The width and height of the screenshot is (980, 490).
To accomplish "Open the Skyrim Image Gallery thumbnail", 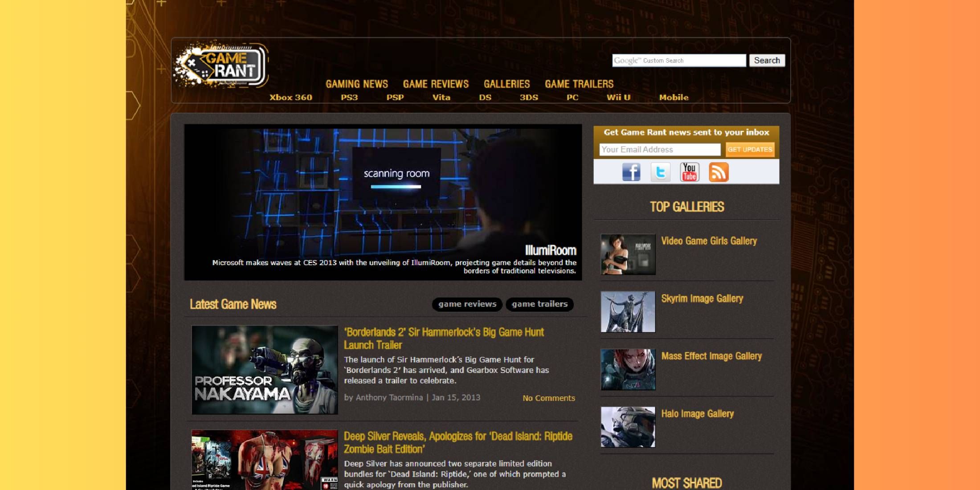I will [x=628, y=312].
